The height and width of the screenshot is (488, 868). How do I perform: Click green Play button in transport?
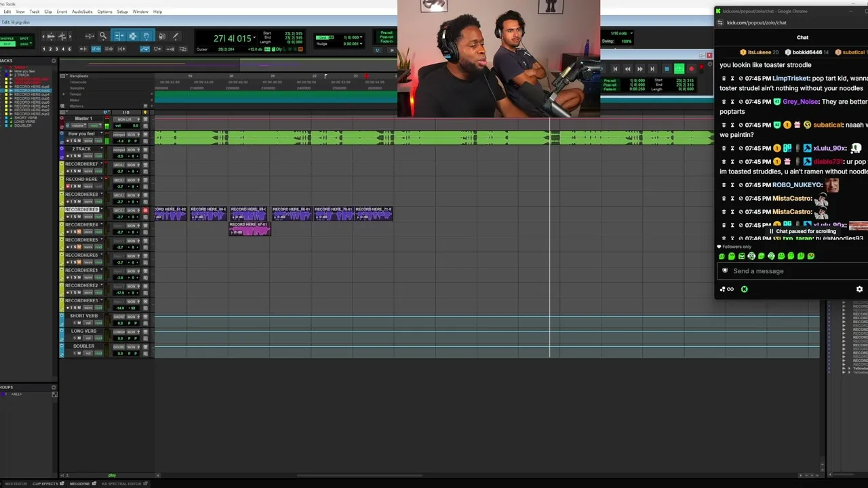[679, 69]
